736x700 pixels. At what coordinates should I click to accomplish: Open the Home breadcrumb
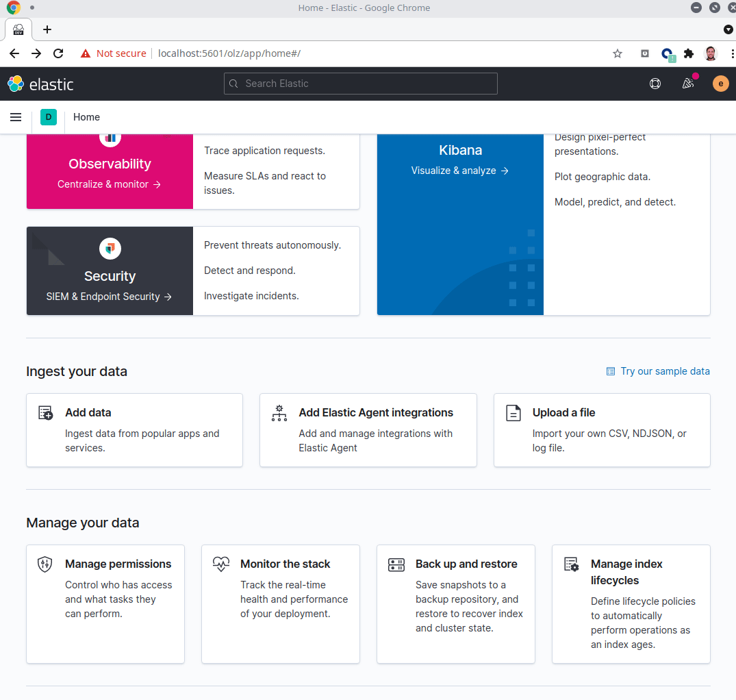(x=86, y=117)
